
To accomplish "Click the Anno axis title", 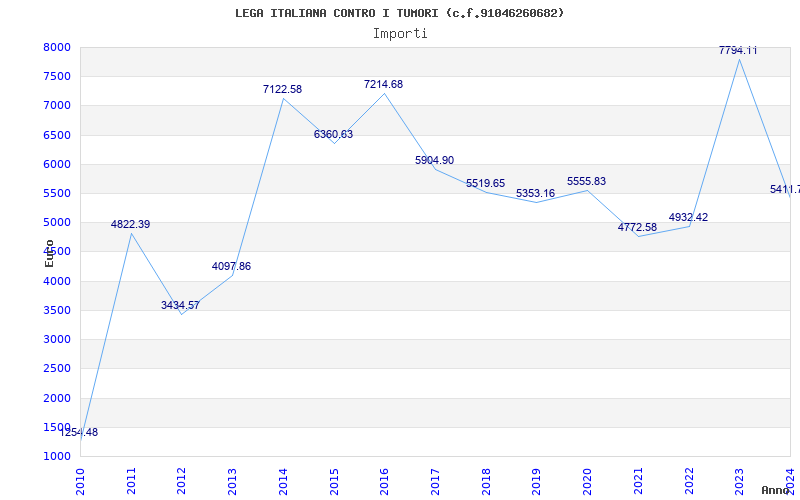I will (x=776, y=490).
